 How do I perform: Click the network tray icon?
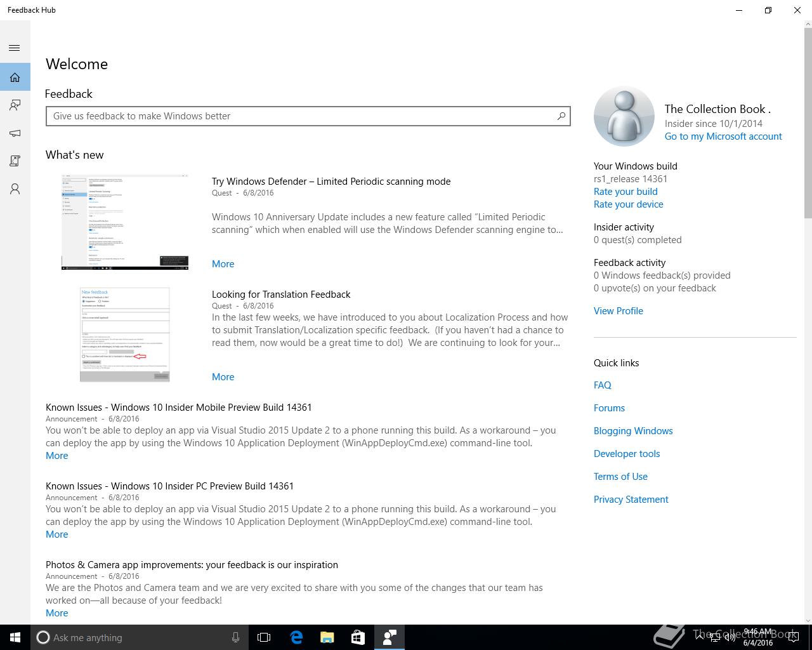click(714, 637)
